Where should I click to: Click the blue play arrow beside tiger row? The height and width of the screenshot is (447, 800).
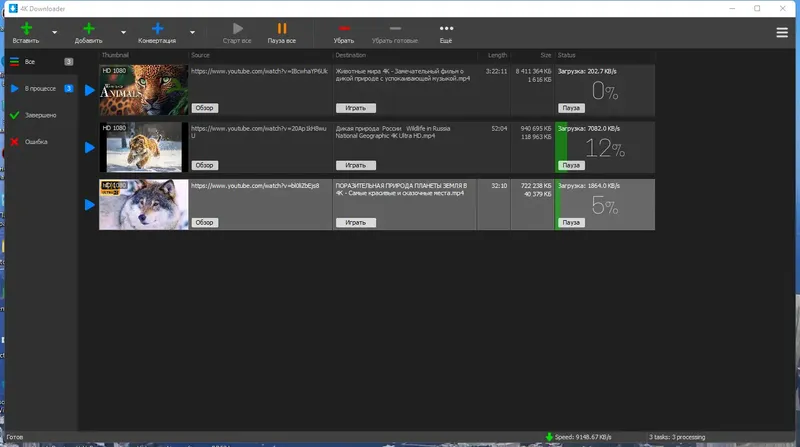pyautogui.click(x=90, y=148)
